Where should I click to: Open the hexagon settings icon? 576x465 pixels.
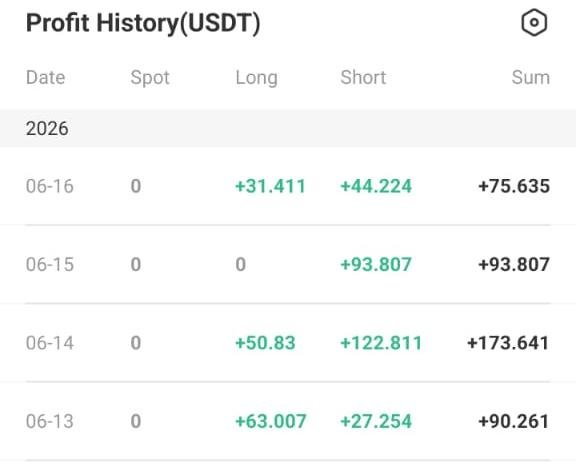click(534, 23)
